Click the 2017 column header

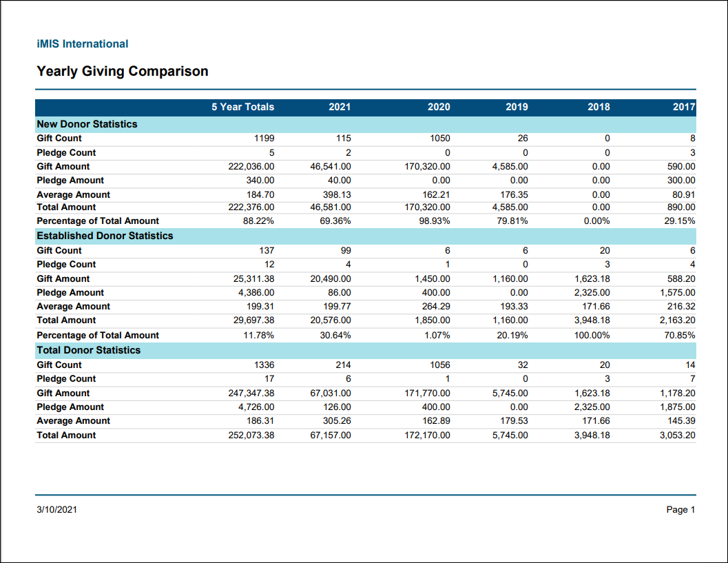tap(684, 107)
